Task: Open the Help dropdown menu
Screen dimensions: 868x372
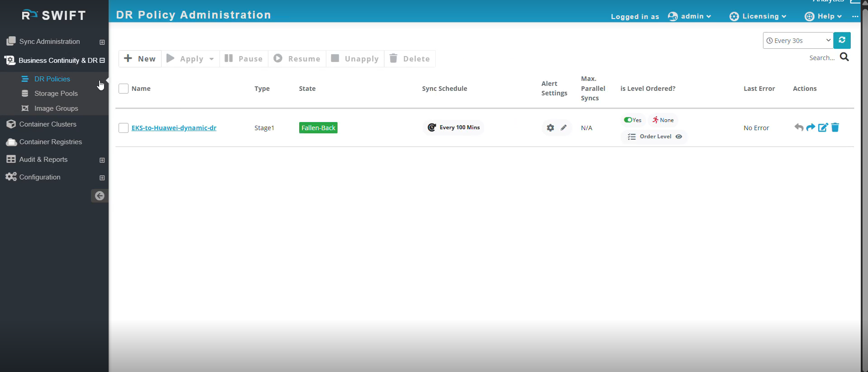Action: [823, 16]
